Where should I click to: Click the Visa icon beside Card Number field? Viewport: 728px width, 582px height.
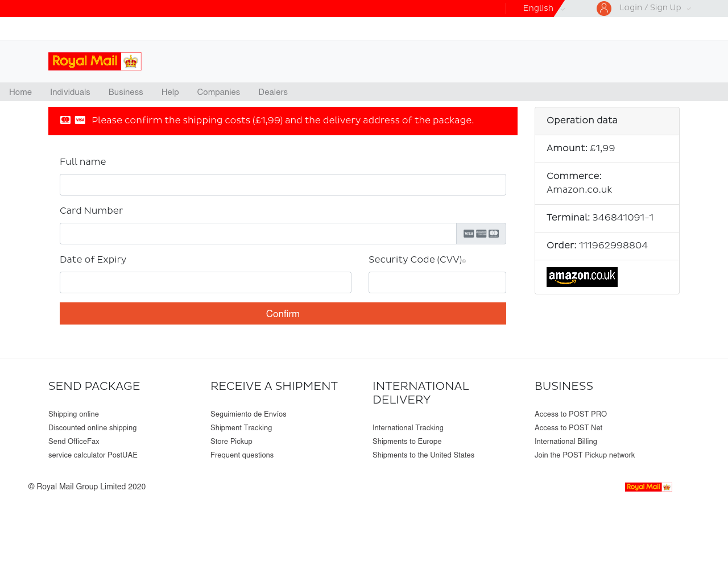click(469, 234)
